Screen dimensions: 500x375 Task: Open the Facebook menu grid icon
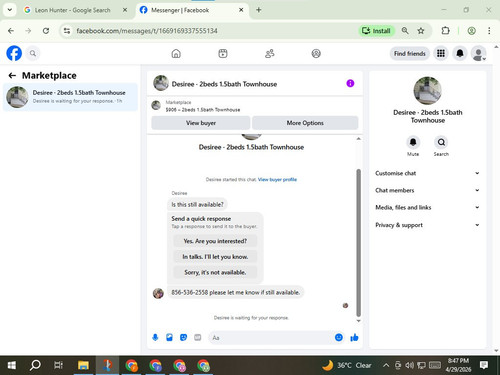click(441, 53)
